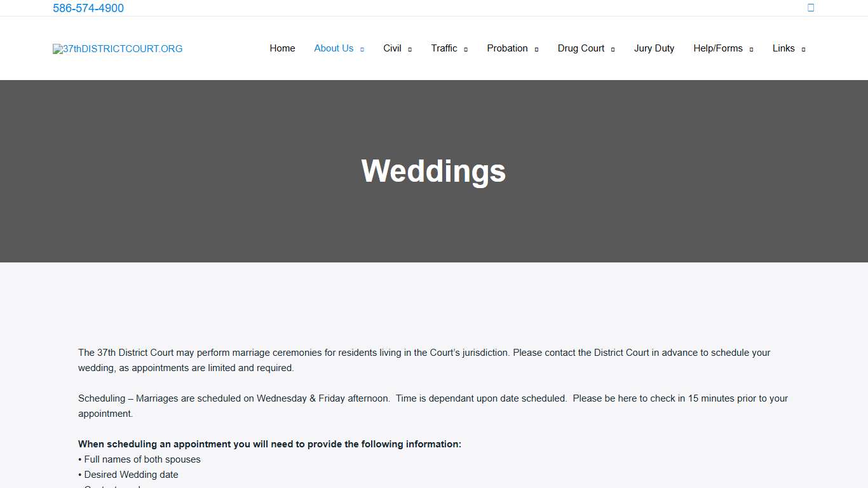Open the Civil section
This screenshot has width=868, height=488.
[x=392, y=48]
